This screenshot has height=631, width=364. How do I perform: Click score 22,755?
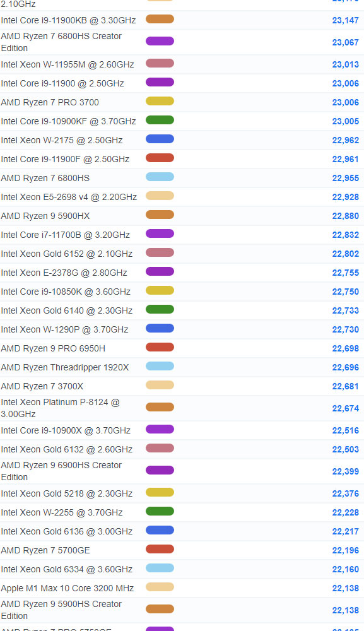click(x=346, y=273)
